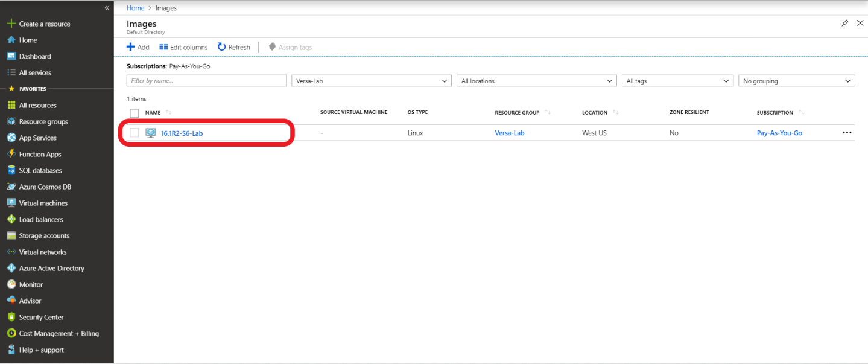This screenshot has width=868, height=364.
Task: Open the row's three-dots context menu
Action: 847,133
